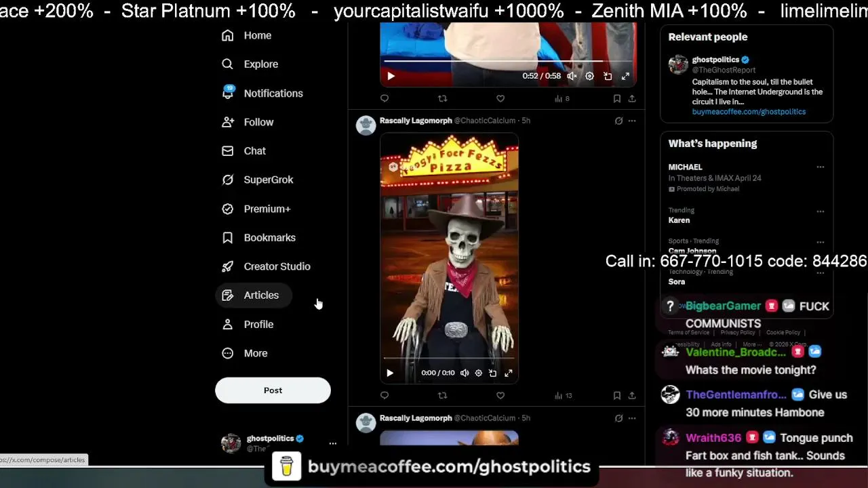Click the Notifications bell icon
This screenshot has height=488, width=868.
point(228,94)
